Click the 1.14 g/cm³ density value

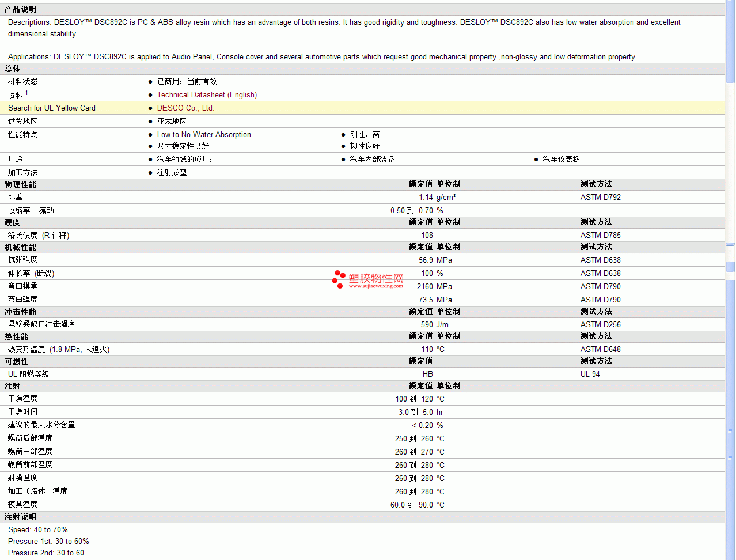pos(437,198)
